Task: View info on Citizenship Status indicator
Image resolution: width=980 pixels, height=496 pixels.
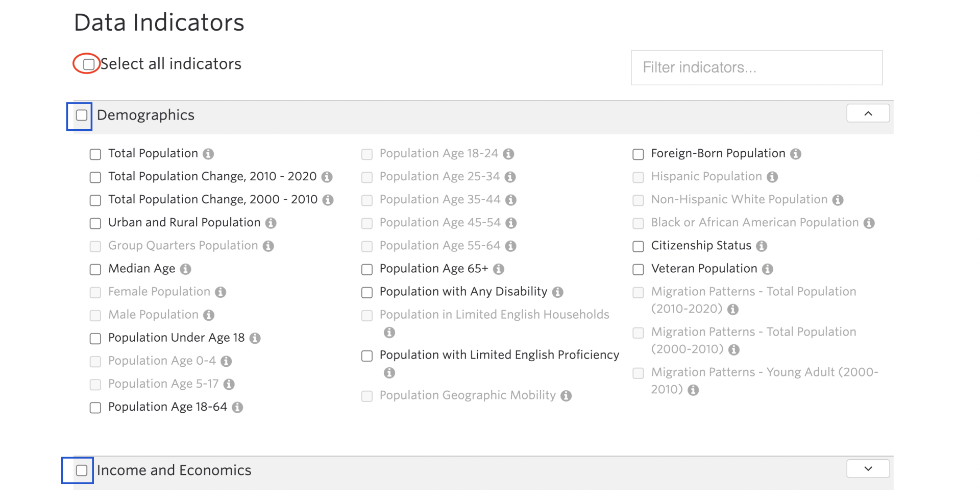Action: [x=762, y=246]
